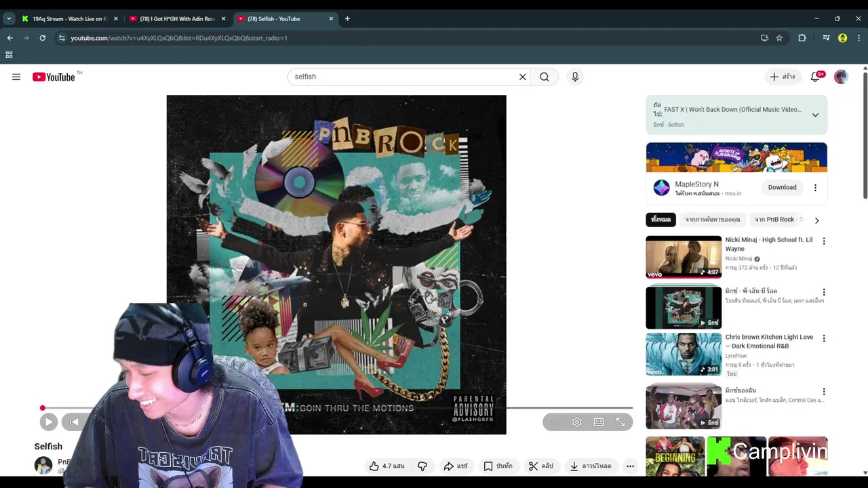868x488 pixels.
Task: Open options for Nicki Minaj High School
Action: click(824, 241)
